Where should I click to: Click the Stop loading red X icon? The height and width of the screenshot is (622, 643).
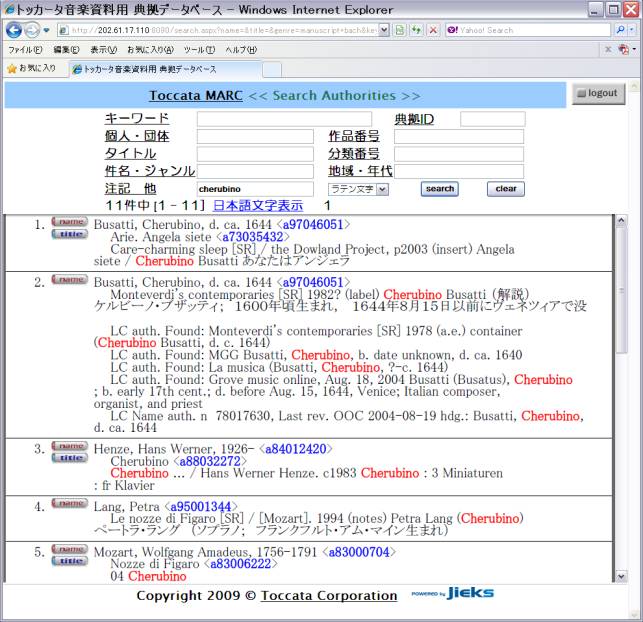433,30
